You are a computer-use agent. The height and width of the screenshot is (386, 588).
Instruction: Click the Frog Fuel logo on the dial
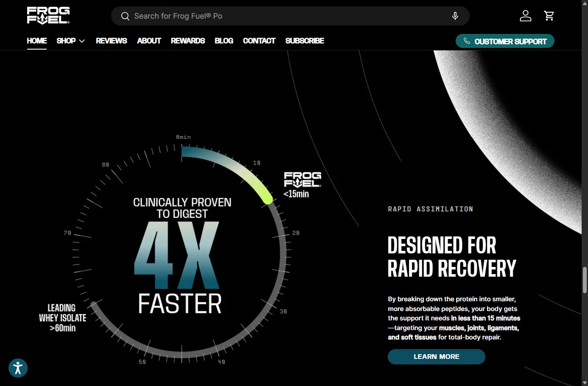point(302,180)
